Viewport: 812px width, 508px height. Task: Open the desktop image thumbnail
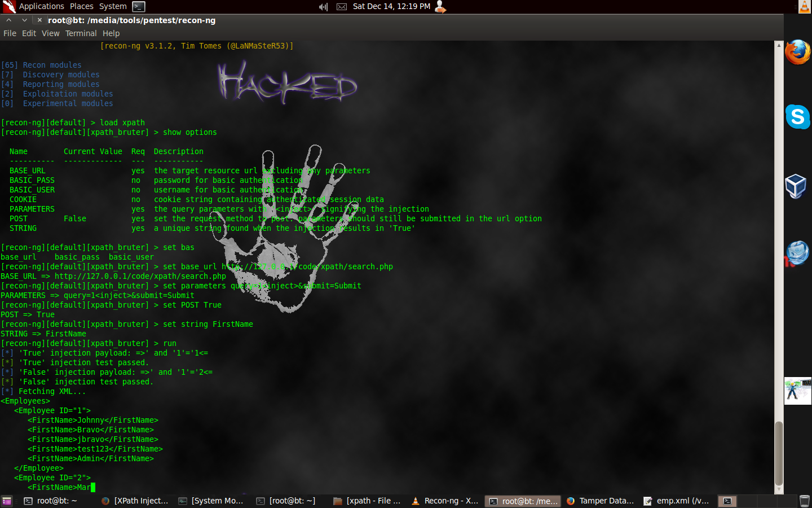[798, 391]
